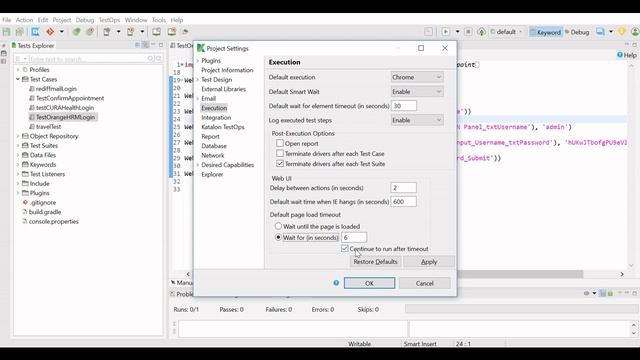Viewport: 640px width, 360px height.
Task: Expand the Email settings node
Action: click(x=198, y=99)
